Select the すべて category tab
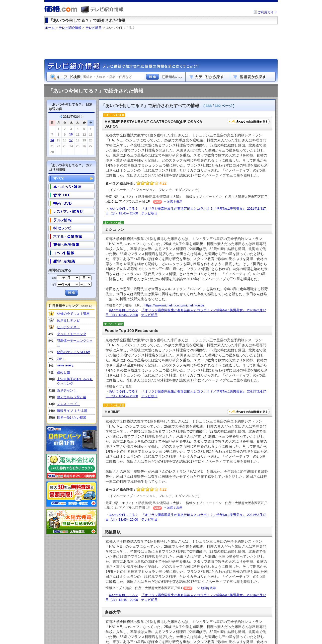The height and width of the screenshot is (644, 322). point(71,178)
